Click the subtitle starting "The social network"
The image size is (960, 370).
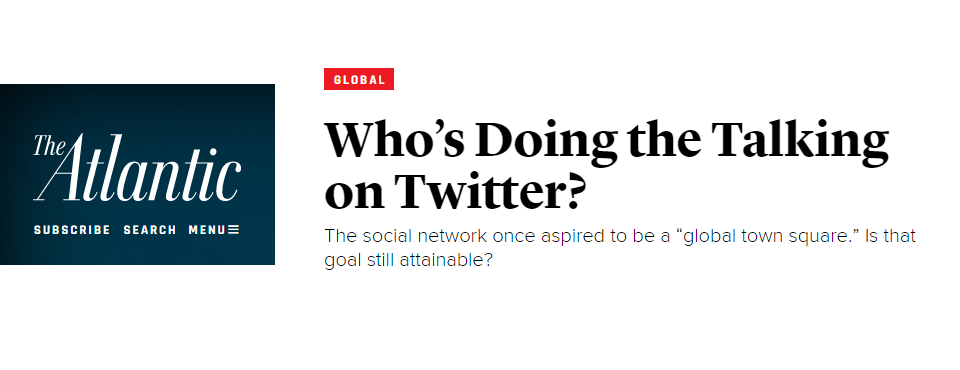620,236
